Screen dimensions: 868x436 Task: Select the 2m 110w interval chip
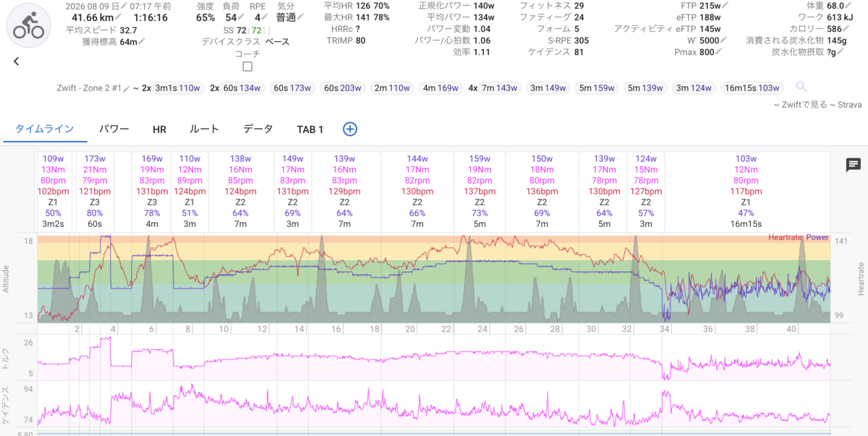pyautogui.click(x=391, y=88)
